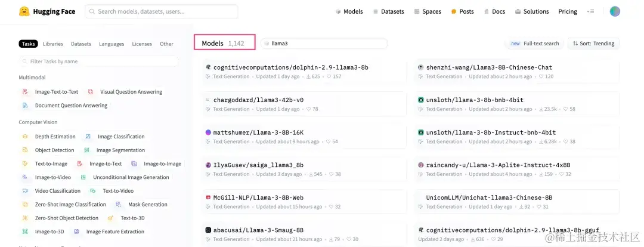The height and width of the screenshot is (247, 644).
Task: Click the Image-to-3D icon
Action: (25, 231)
